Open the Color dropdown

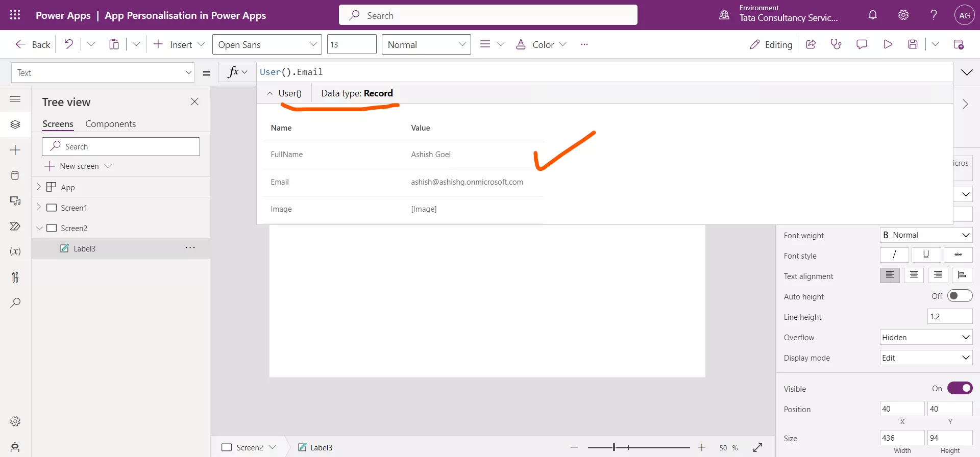click(542, 44)
